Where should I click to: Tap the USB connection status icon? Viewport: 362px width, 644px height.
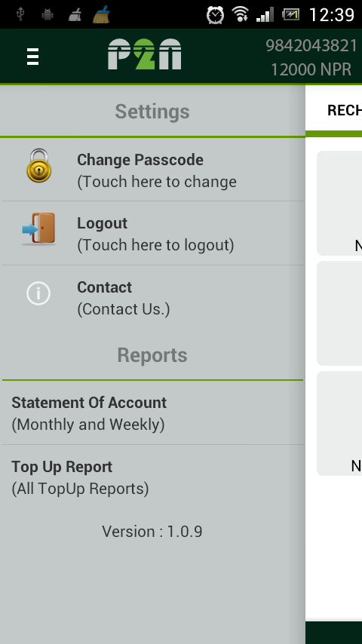coord(20,15)
